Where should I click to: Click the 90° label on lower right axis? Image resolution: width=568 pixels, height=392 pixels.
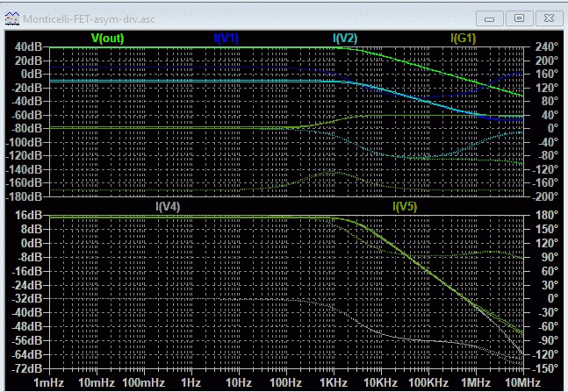tap(550, 257)
